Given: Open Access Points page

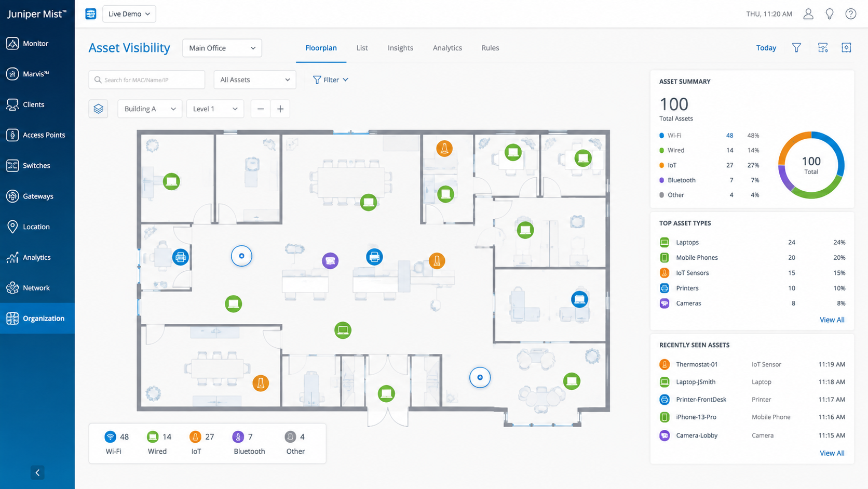Looking at the screenshot, I should point(37,135).
